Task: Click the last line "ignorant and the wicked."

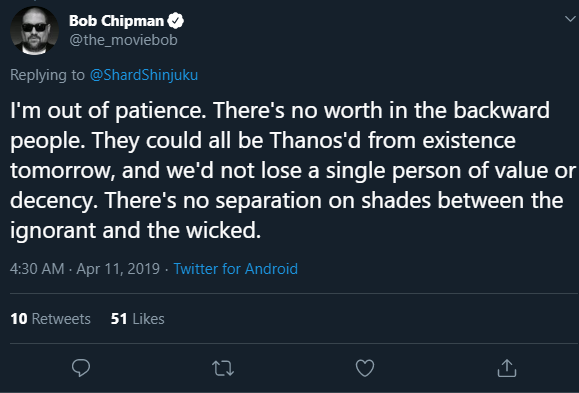Action: coord(136,231)
